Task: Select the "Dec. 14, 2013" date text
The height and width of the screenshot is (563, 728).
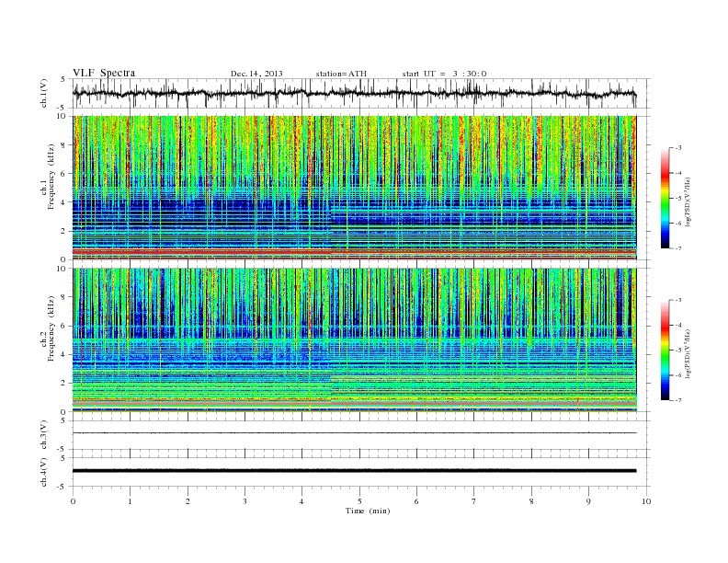Action: (256, 74)
